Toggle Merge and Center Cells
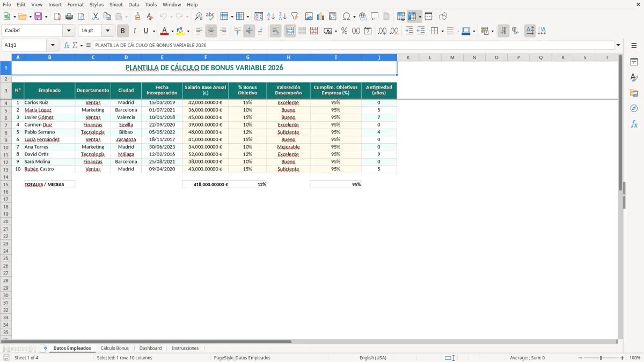Image resolution: width=644 pixels, height=362 pixels. 290,31
